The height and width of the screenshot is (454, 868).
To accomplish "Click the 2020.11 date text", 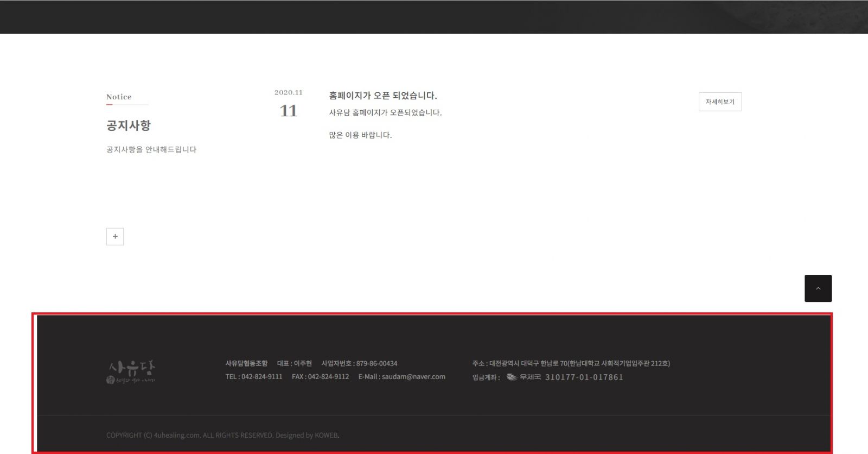I will (288, 93).
